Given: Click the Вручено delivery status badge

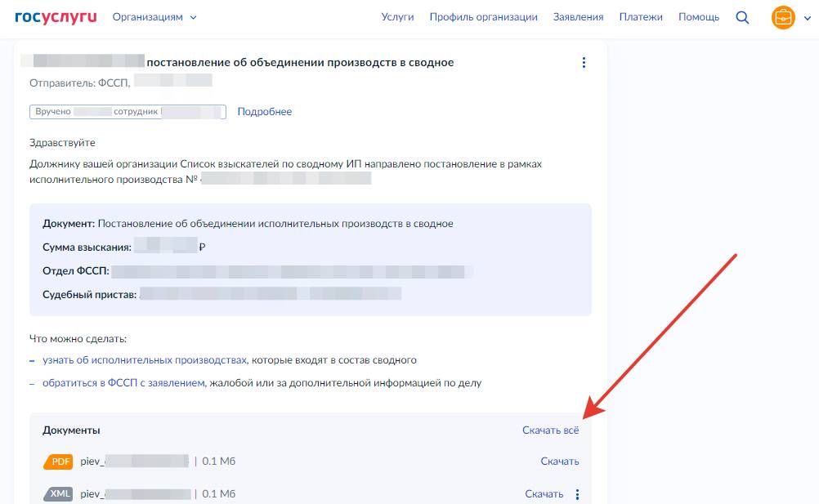Looking at the screenshot, I should pos(128,112).
